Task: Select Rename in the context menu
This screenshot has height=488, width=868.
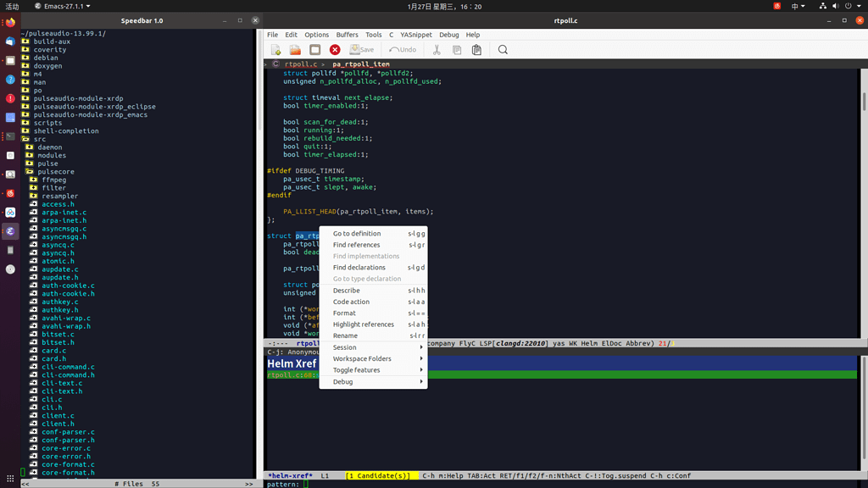Action: [347, 335]
